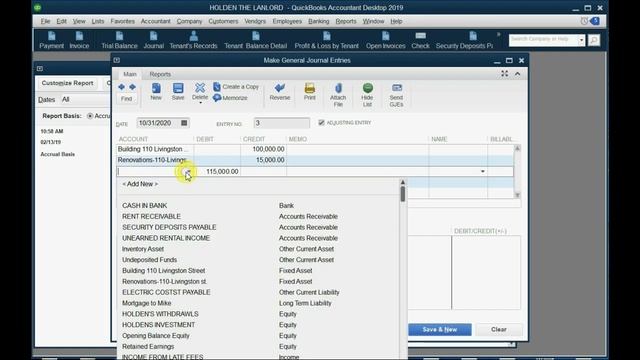Open the Company menu
Image resolution: width=640 pixels, height=360 pixels.
pos(189,21)
